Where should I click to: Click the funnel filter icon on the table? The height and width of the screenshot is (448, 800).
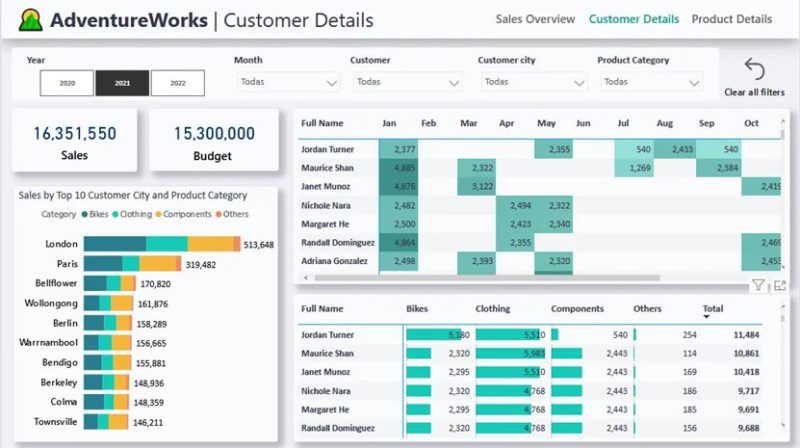point(758,286)
